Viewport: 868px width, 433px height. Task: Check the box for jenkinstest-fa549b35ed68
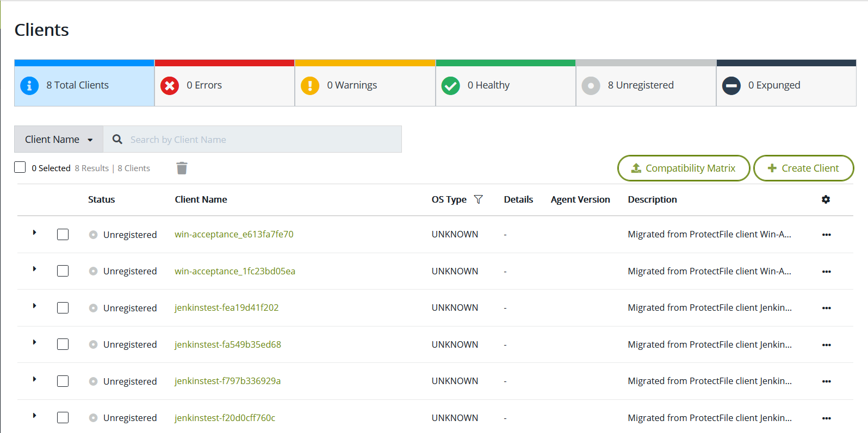point(63,344)
